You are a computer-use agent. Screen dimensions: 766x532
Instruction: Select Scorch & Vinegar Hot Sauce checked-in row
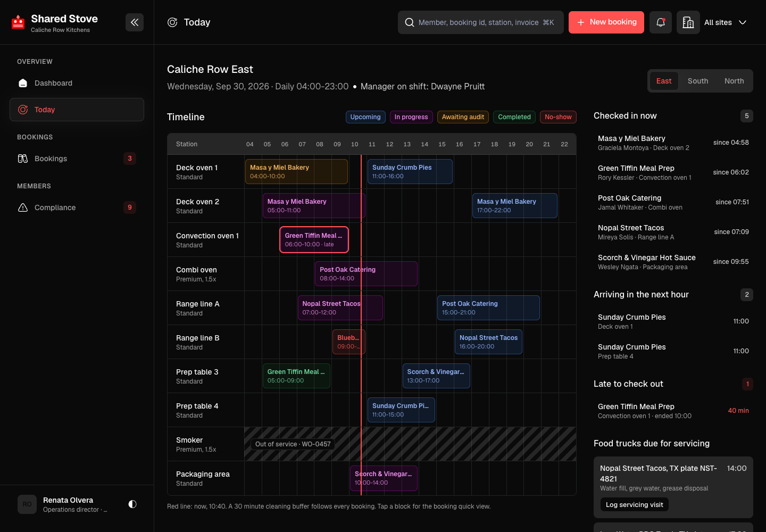[673, 262]
